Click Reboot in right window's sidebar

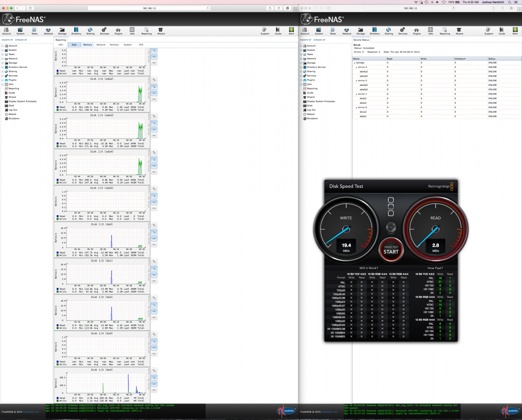point(311,114)
